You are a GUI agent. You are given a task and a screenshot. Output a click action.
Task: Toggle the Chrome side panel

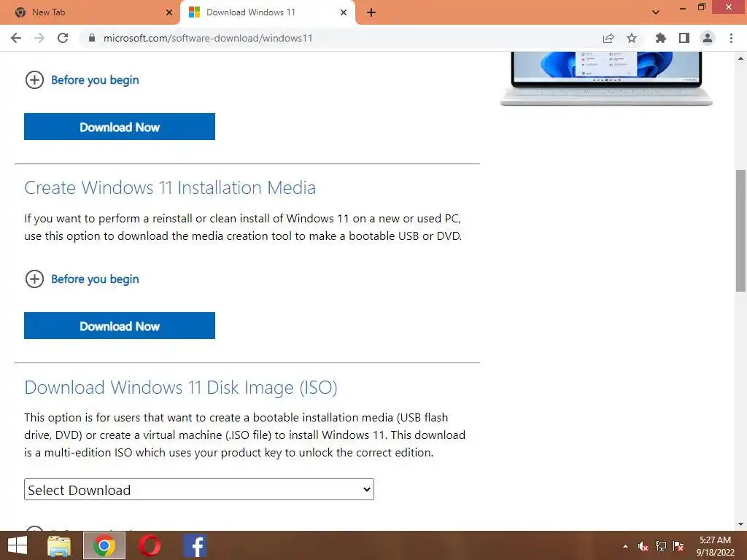coord(684,38)
